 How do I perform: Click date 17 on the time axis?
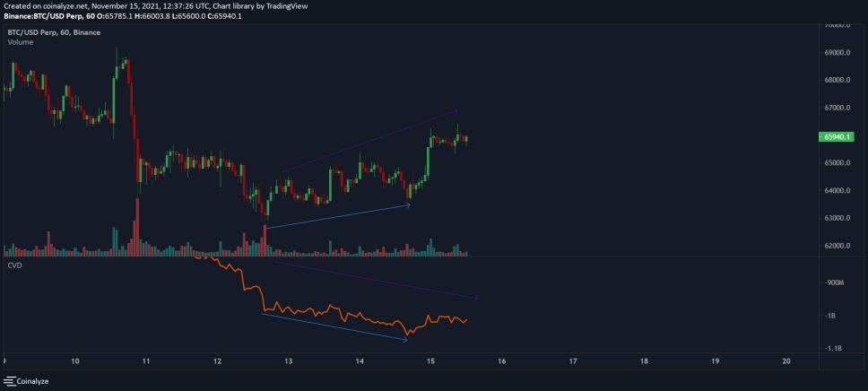(573, 361)
